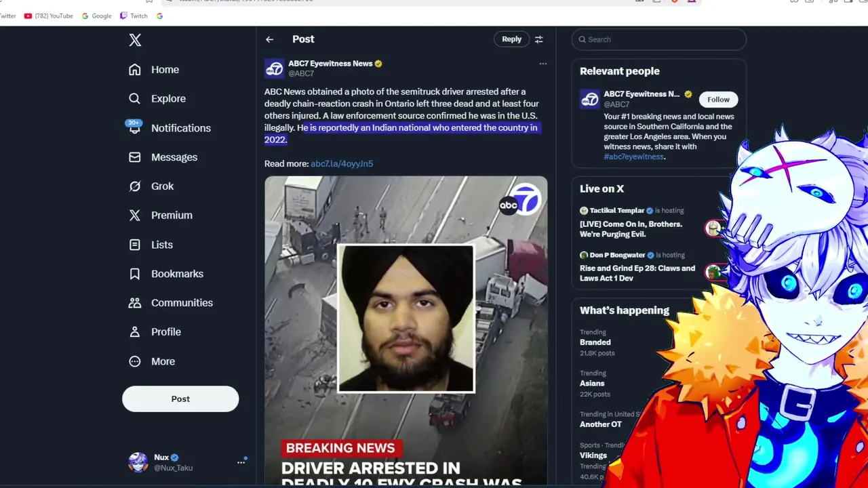Go back with the arrow icon

click(x=270, y=39)
